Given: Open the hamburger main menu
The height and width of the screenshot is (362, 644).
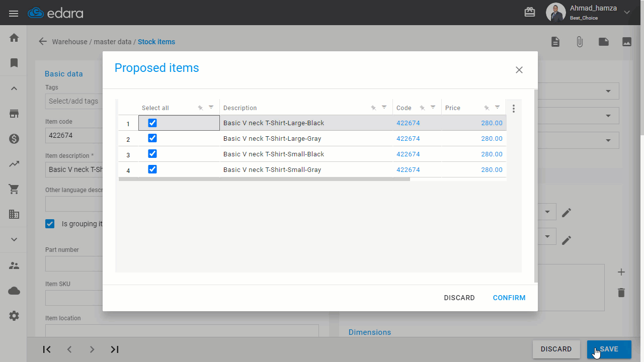Looking at the screenshot, I should tap(14, 13).
